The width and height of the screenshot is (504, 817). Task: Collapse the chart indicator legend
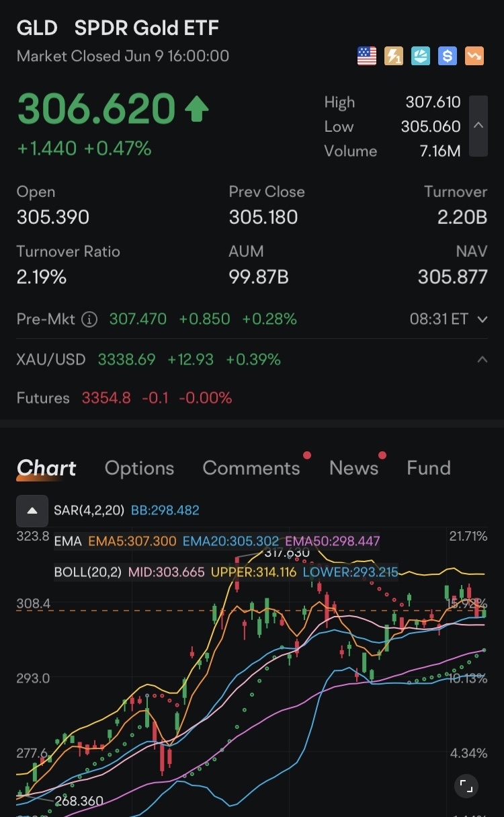tap(32, 510)
